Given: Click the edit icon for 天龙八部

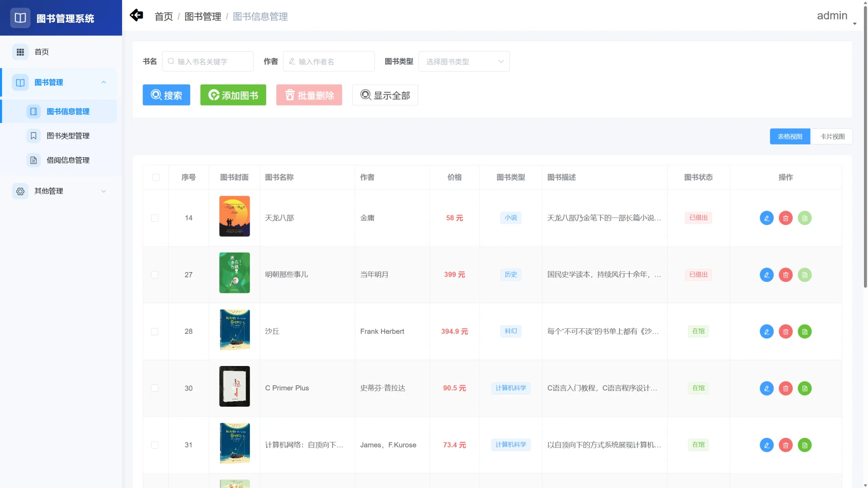Looking at the screenshot, I should click(767, 218).
